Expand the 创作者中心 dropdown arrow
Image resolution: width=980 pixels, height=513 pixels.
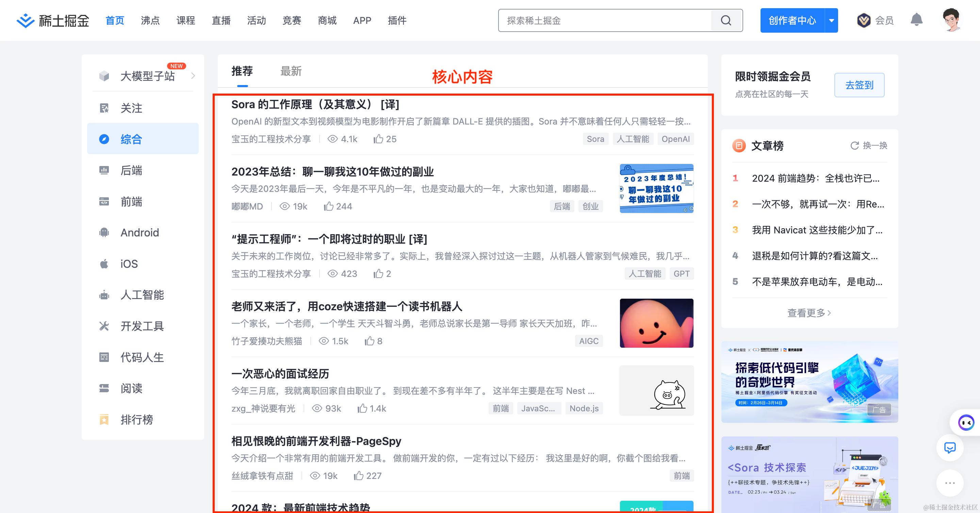(x=832, y=20)
